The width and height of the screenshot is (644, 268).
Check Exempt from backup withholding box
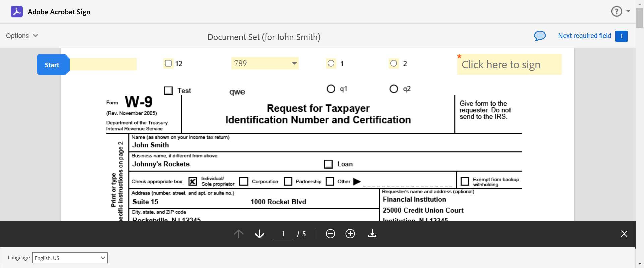pos(465,181)
